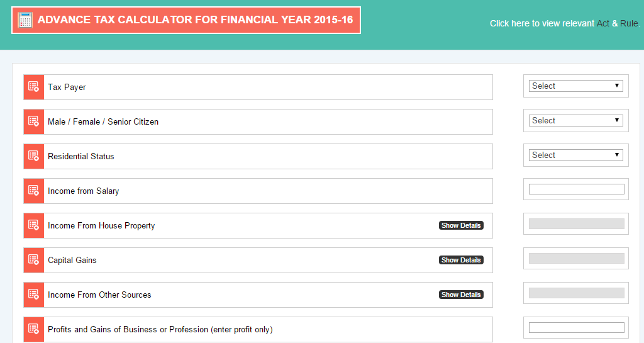Click the Income From House Property icon

tap(34, 225)
